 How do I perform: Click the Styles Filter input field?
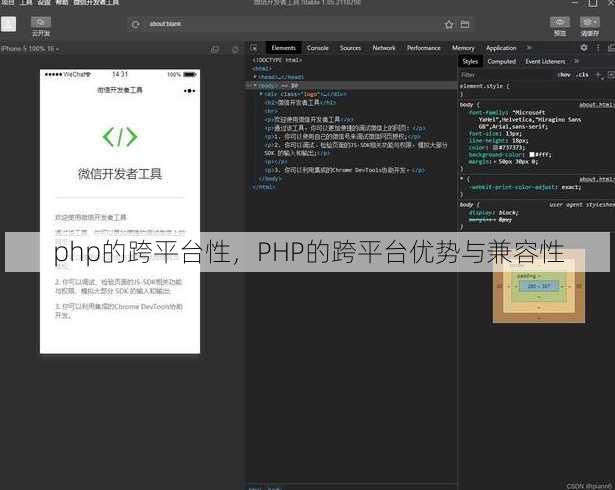[x=506, y=75]
